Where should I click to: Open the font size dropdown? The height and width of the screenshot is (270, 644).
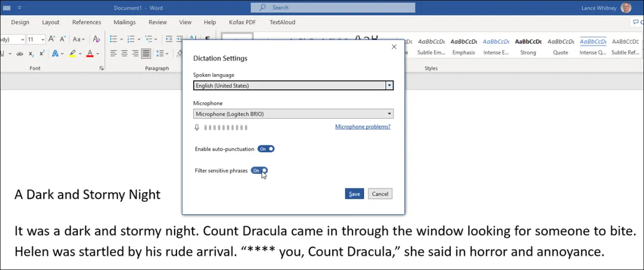43,39
